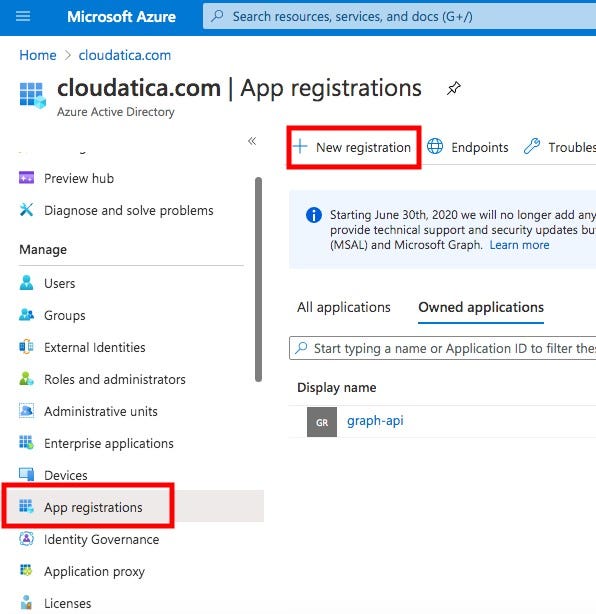Open Application proxy
596x614 pixels.
[94, 572]
